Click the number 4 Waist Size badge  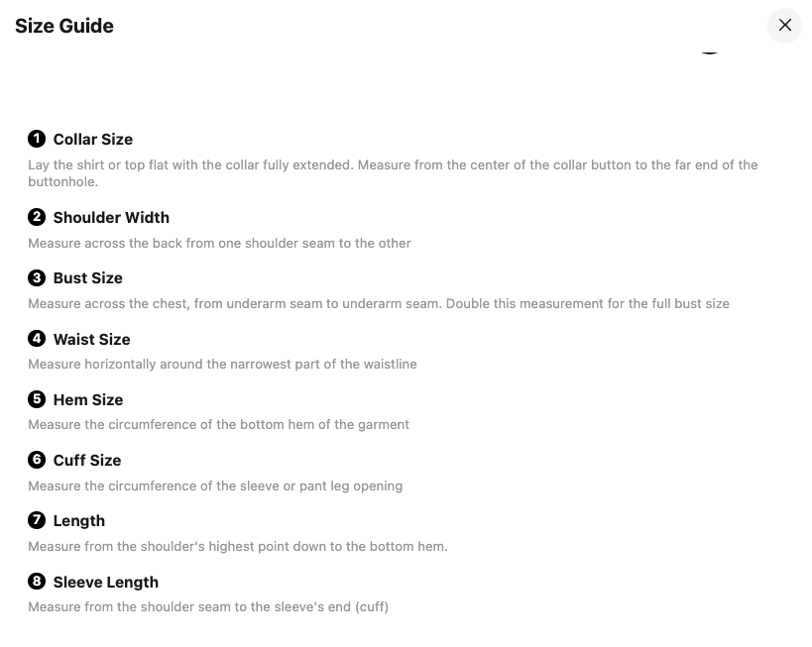coord(37,339)
